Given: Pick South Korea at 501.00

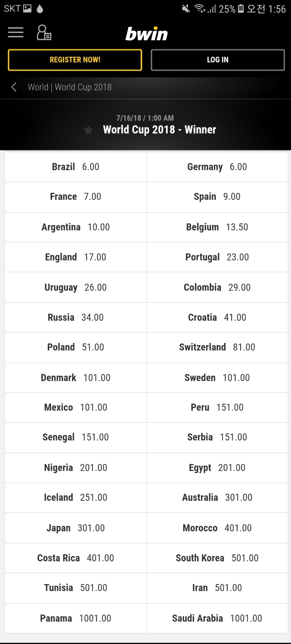Looking at the screenshot, I should [x=217, y=558].
